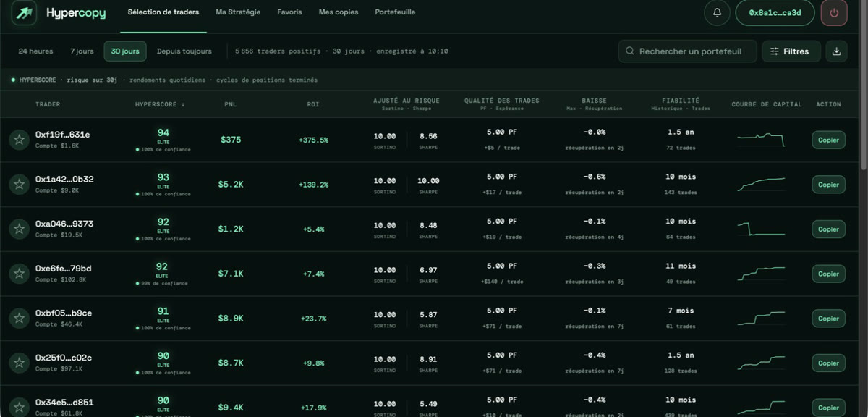Click the download export icon

837,51
